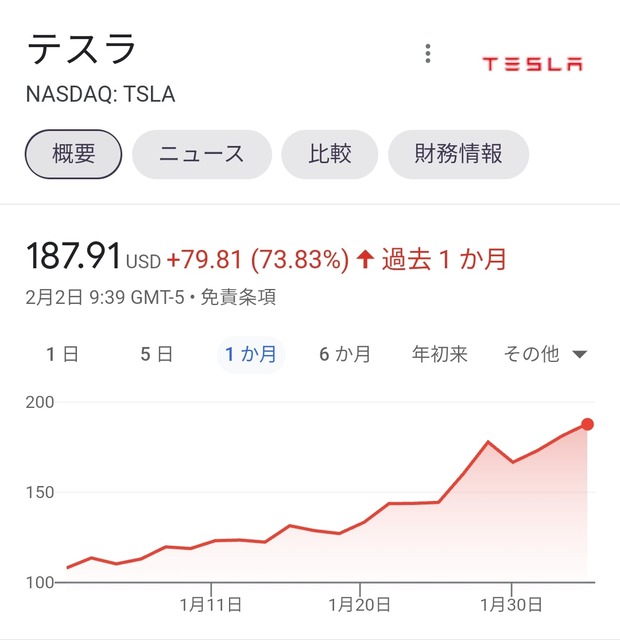Viewport: 620px width, 640px height.
Task: Click the red up arrow indicator
Action: tap(365, 260)
